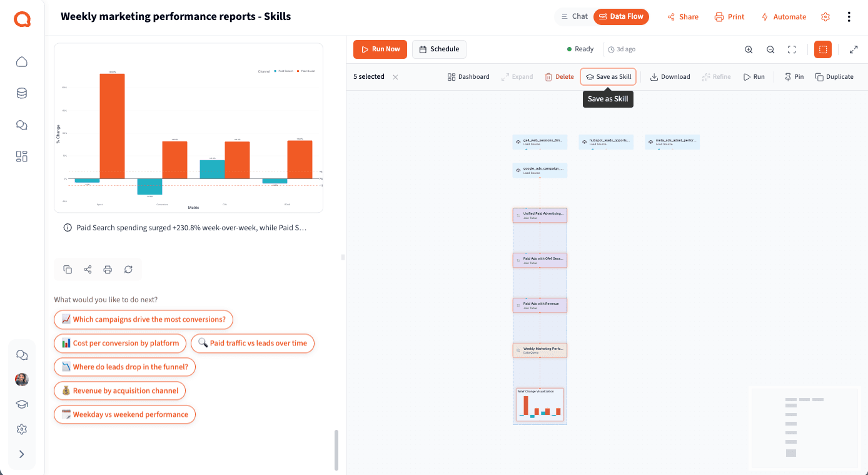The image size is (868, 475).
Task: Open the user avatar in the sidebar
Action: coord(22,379)
